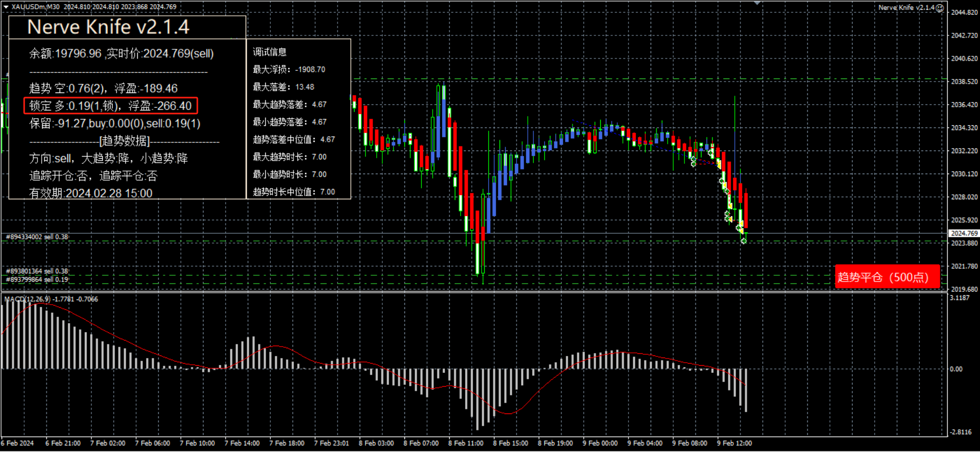Click the 调试信息 heading
980x452 pixels.
pyautogui.click(x=270, y=52)
